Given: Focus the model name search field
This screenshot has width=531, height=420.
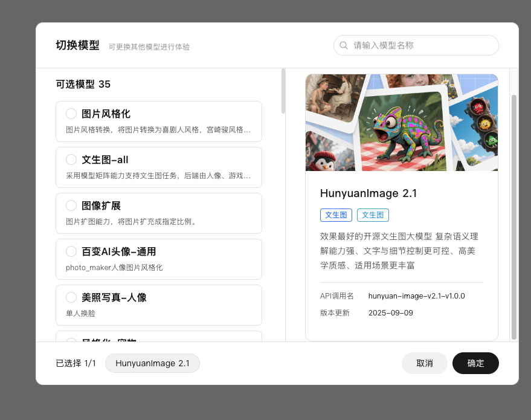Looking at the screenshot, I should point(416,45).
